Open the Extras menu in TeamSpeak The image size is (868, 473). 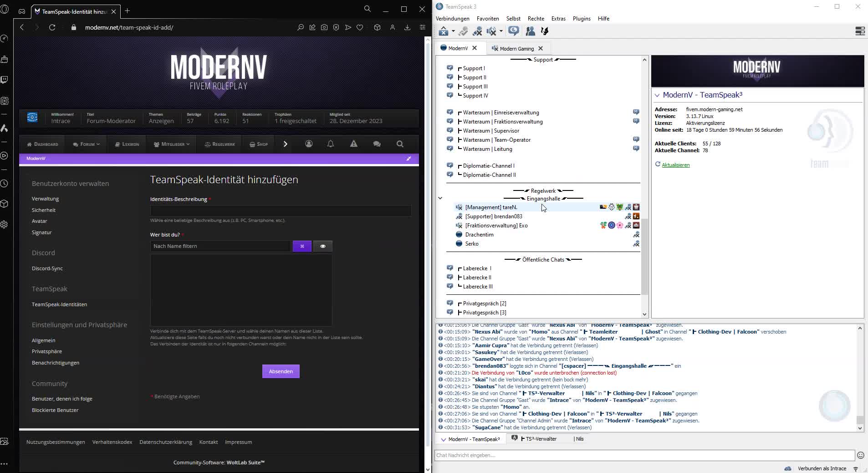click(558, 19)
